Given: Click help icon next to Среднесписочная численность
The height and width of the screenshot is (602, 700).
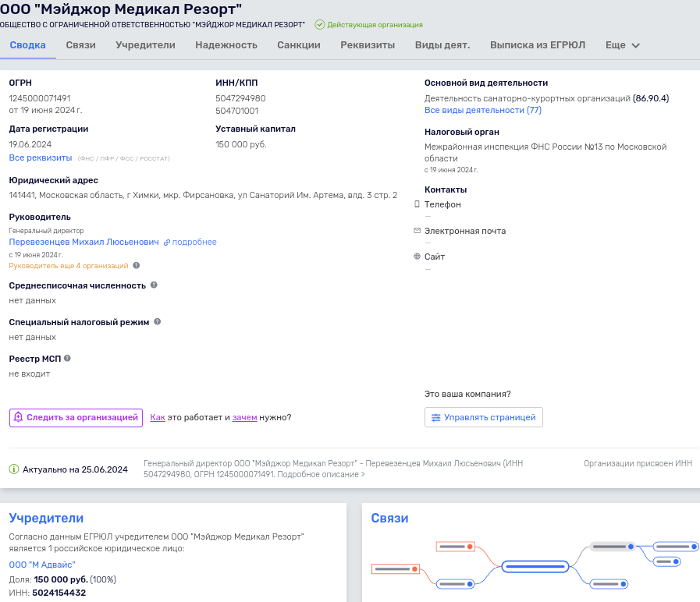Looking at the screenshot, I should [154, 285].
